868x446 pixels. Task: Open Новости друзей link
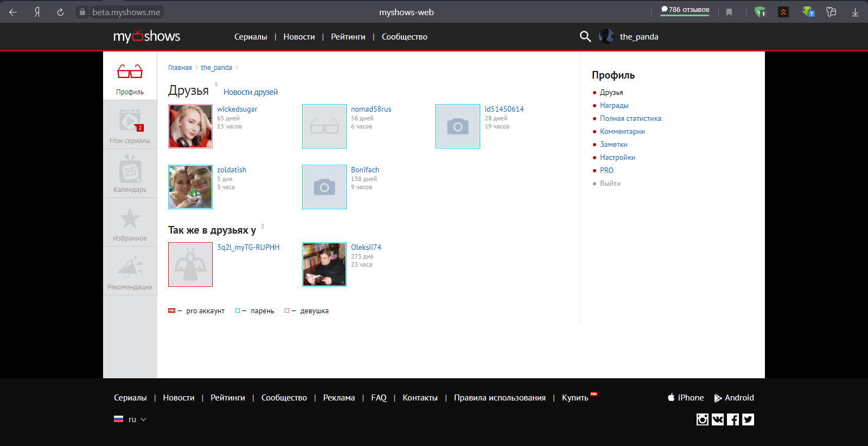click(251, 92)
